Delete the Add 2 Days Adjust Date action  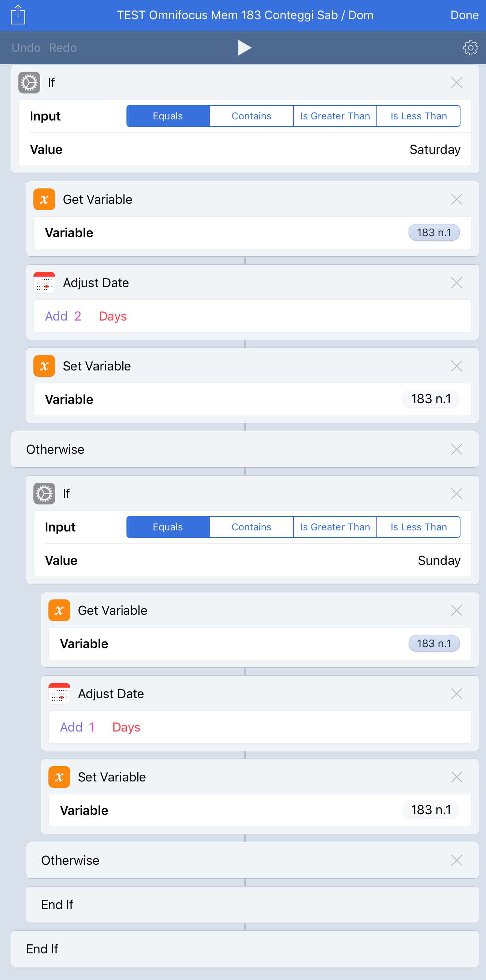click(456, 283)
